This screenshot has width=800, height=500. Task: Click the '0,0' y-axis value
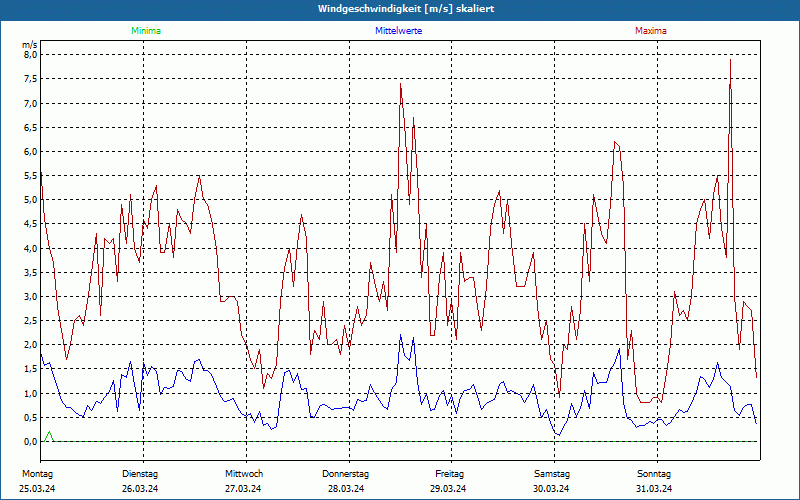(x=31, y=442)
